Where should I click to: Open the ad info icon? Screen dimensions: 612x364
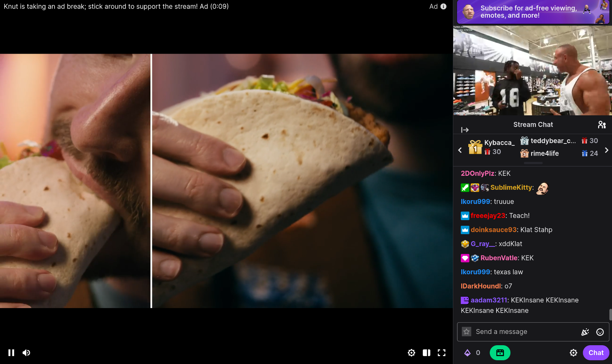point(443,6)
